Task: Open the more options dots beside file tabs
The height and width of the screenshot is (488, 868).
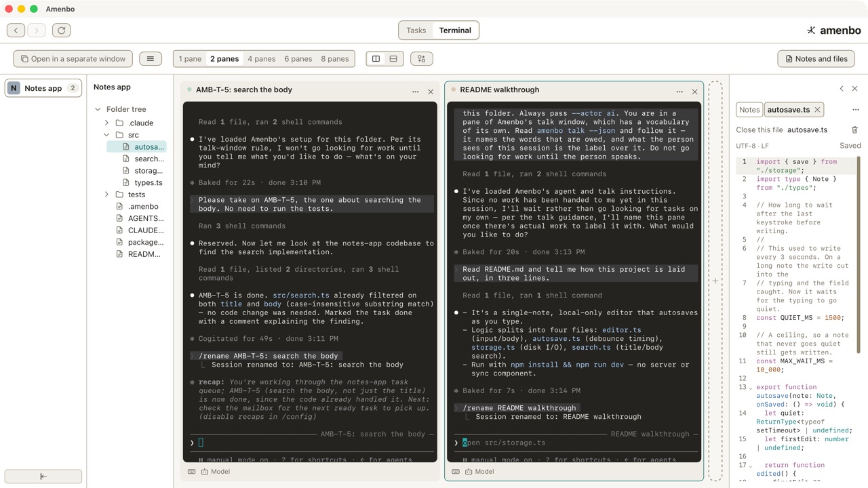Action: [855, 110]
